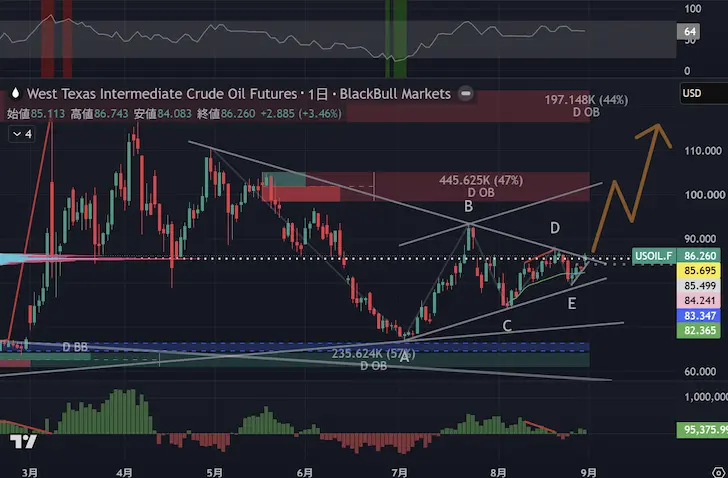728x478 pixels.
Task: Click the D BB zone label
Action: pyautogui.click(x=75, y=348)
